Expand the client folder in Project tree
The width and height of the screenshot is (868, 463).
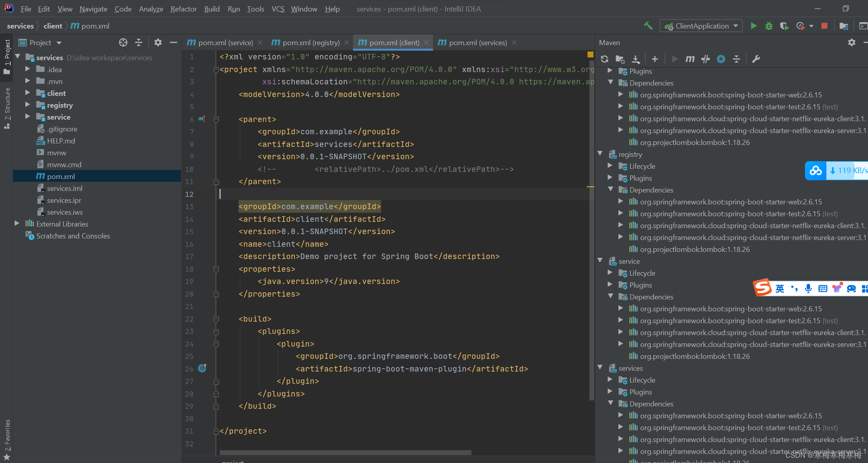pyautogui.click(x=27, y=93)
